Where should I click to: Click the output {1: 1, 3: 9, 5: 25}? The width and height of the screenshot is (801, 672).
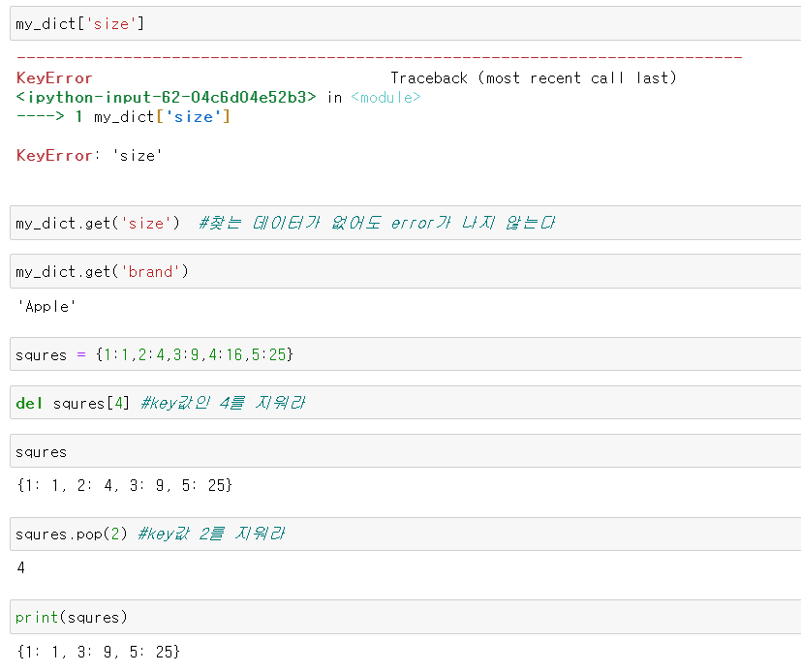tap(99, 652)
